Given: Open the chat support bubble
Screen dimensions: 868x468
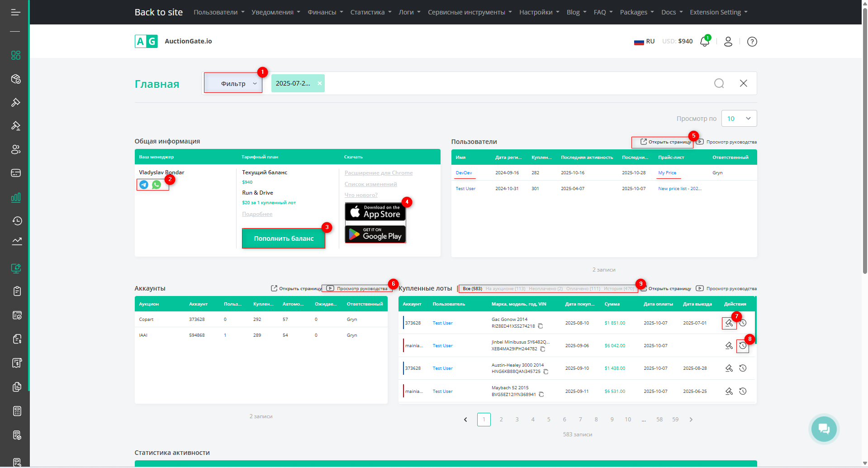Looking at the screenshot, I should click(x=824, y=429).
